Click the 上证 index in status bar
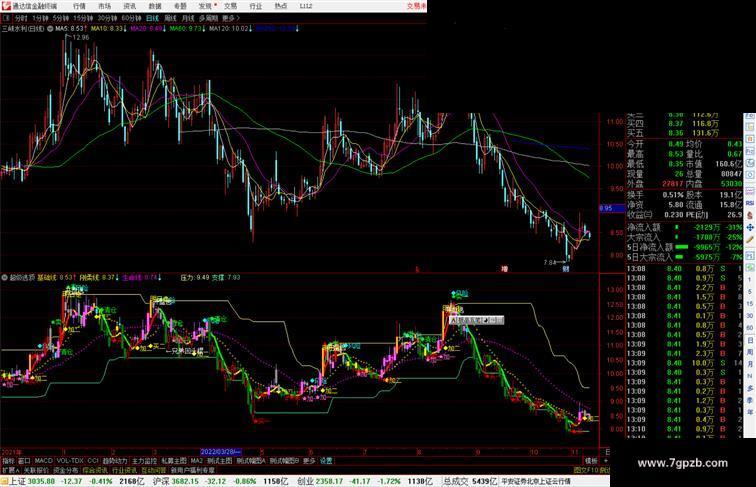Screen dimensions: 756x487 click(x=17, y=481)
